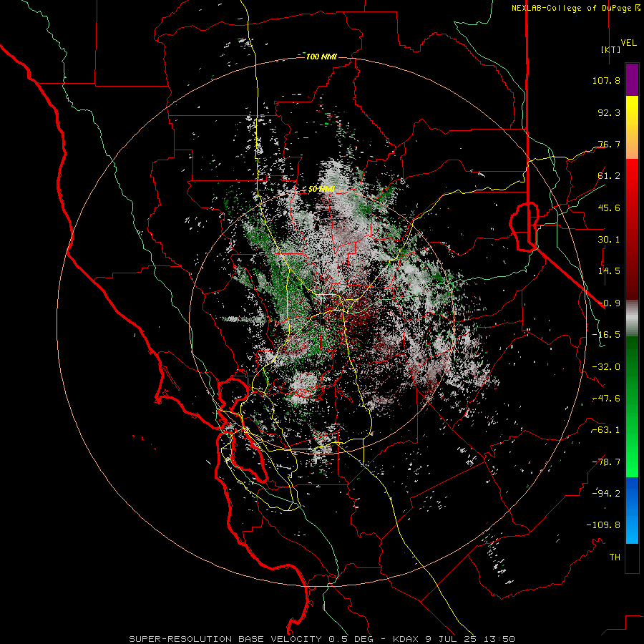Screen dimensions: 644x644
Task: Click the 92.3 legend value
Action: [x=609, y=112]
